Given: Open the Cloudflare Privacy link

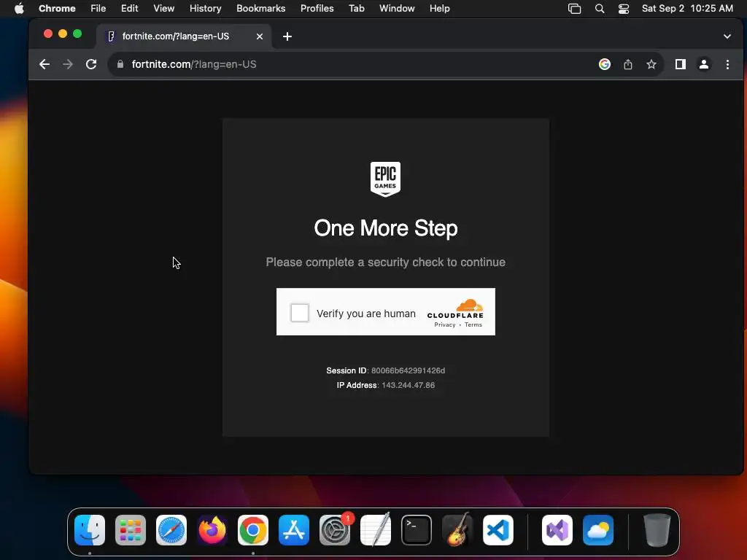Looking at the screenshot, I should coord(444,324).
